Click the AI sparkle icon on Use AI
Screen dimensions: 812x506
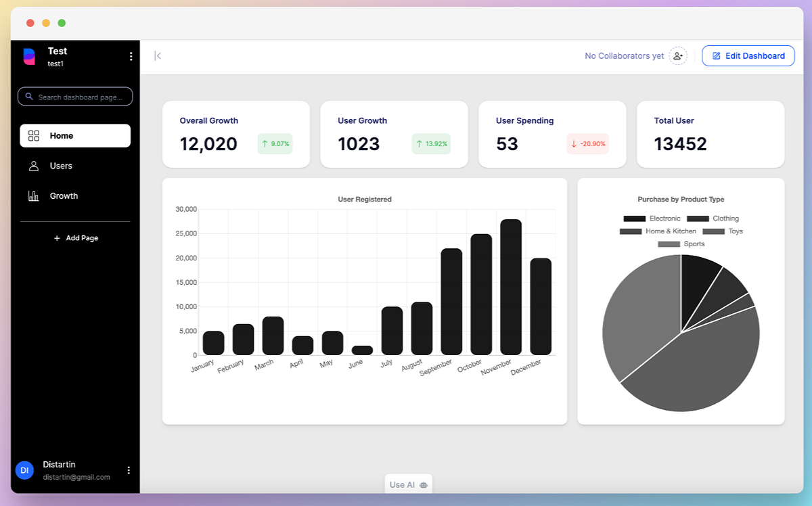422,484
